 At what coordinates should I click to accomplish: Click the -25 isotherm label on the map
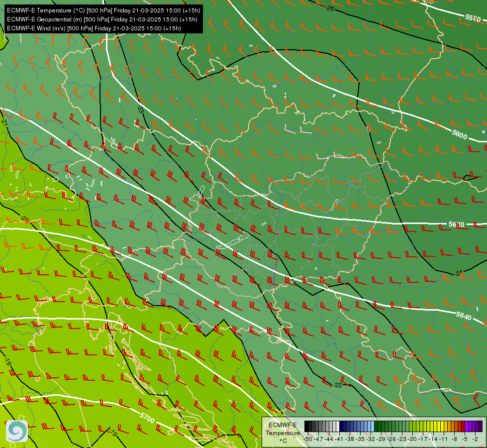point(330,9)
